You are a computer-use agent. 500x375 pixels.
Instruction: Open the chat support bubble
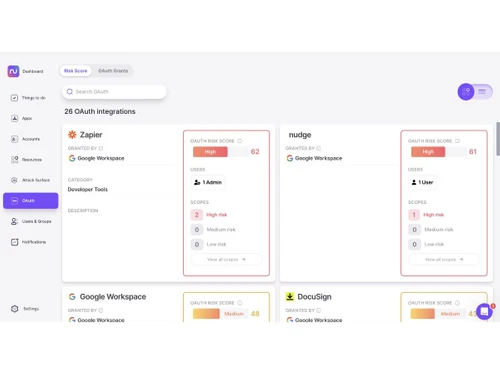click(x=484, y=312)
